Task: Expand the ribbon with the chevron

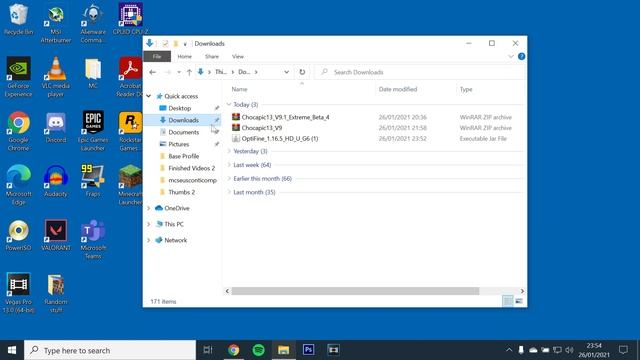Action: click(x=511, y=56)
